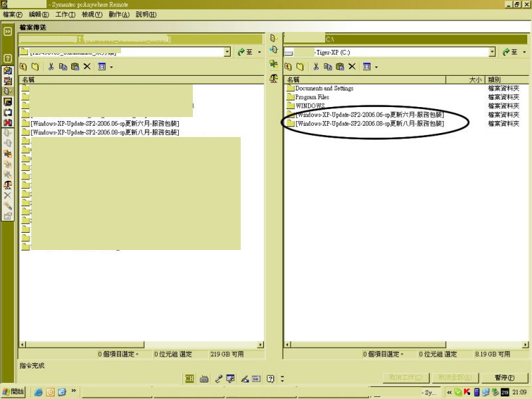Click the orange synchronize folders icon in left sidebar
This screenshot has height=399, width=532.
pos(7,154)
